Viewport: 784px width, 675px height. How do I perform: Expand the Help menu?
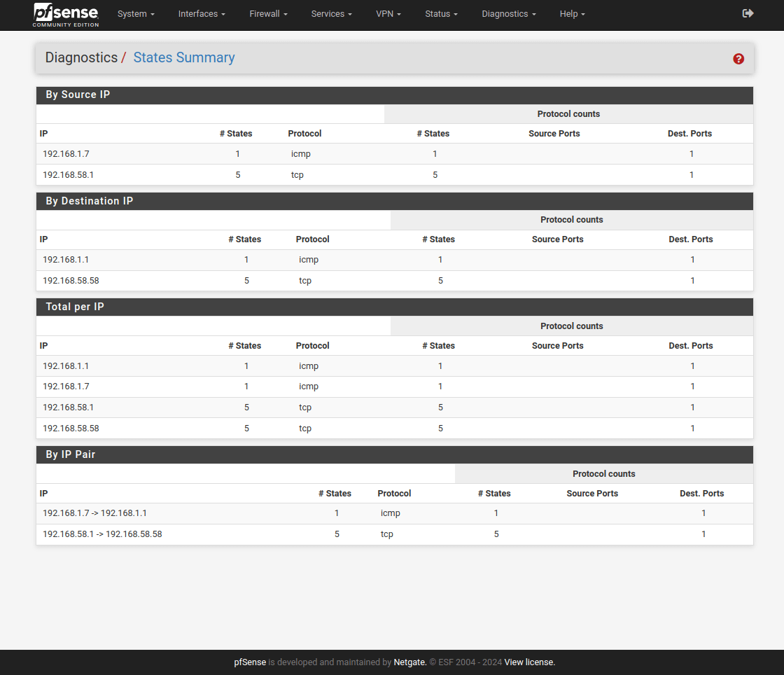(572, 14)
